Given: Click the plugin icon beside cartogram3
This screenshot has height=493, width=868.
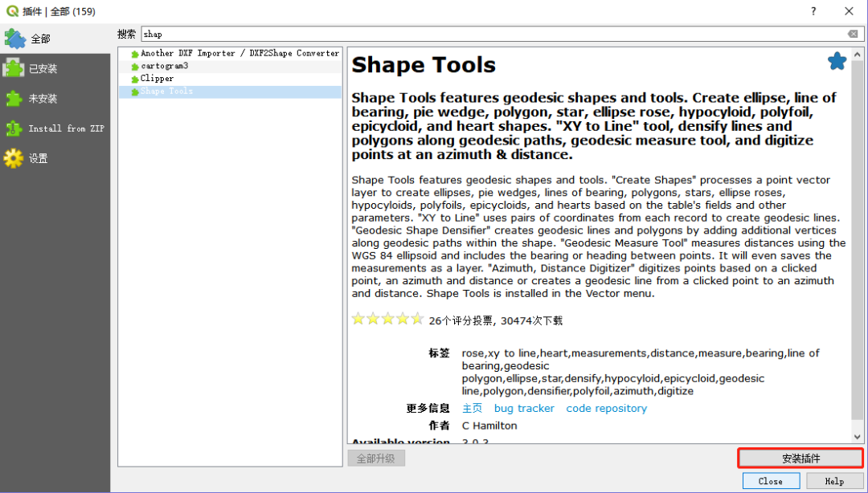Looking at the screenshot, I should (134, 67).
